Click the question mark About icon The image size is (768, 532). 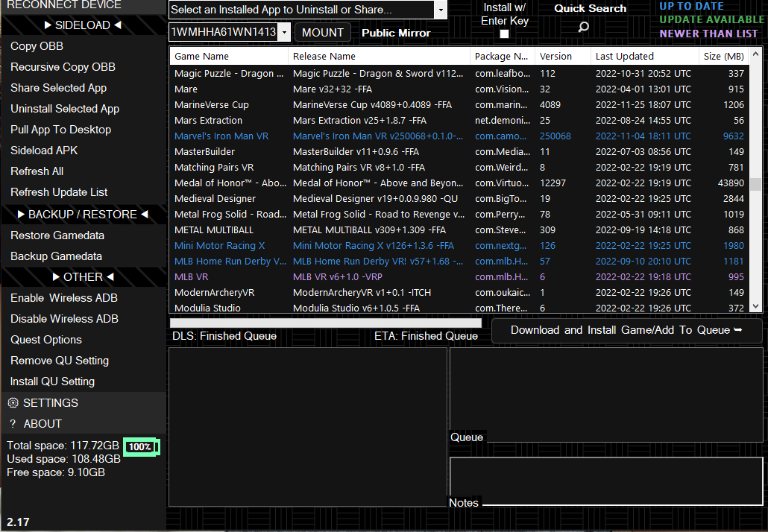(x=13, y=424)
